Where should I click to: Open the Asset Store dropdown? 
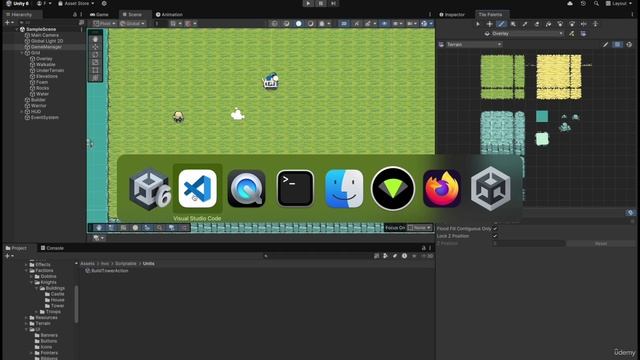coord(76,3)
